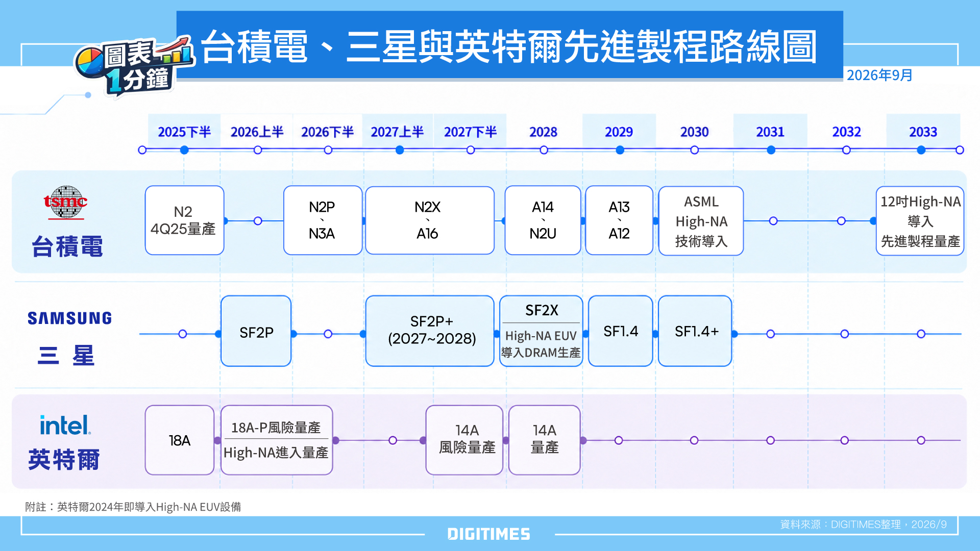Click the Samsung SF2P box
Viewport: 980px width, 551px height.
pos(256,331)
